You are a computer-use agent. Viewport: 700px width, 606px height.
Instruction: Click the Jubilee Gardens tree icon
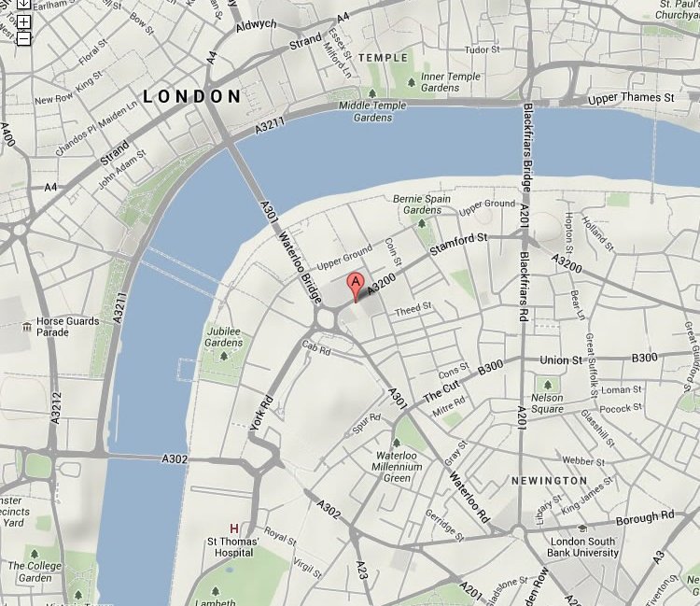[224, 356]
